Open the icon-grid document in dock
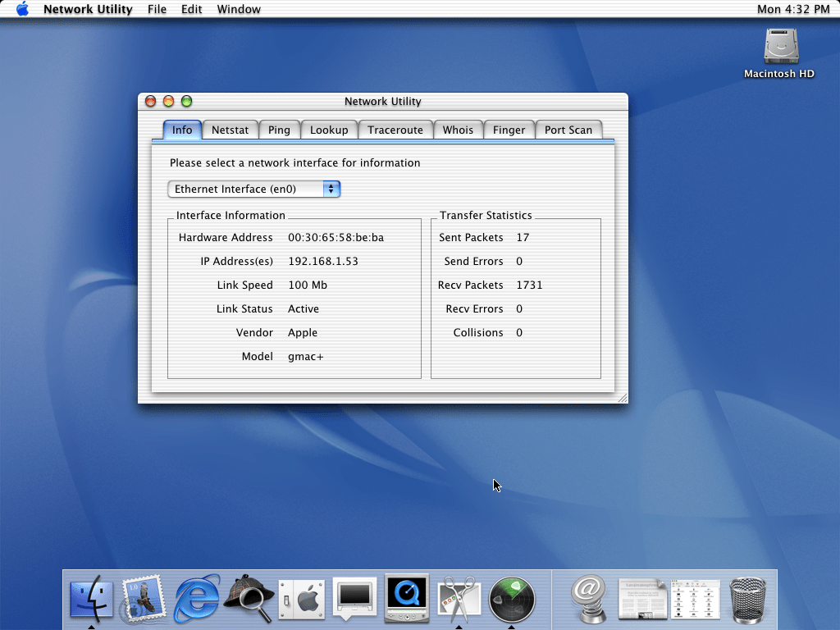Viewport: 840px width, 630px height. click(696, 599)
